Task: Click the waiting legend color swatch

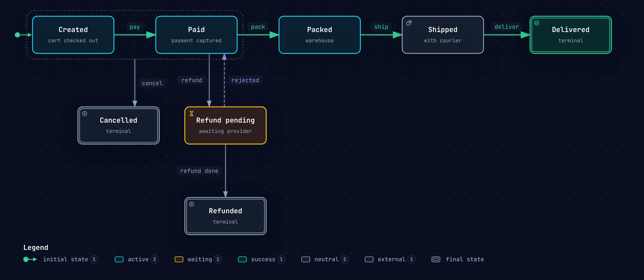Action: (x=179, y=259)
